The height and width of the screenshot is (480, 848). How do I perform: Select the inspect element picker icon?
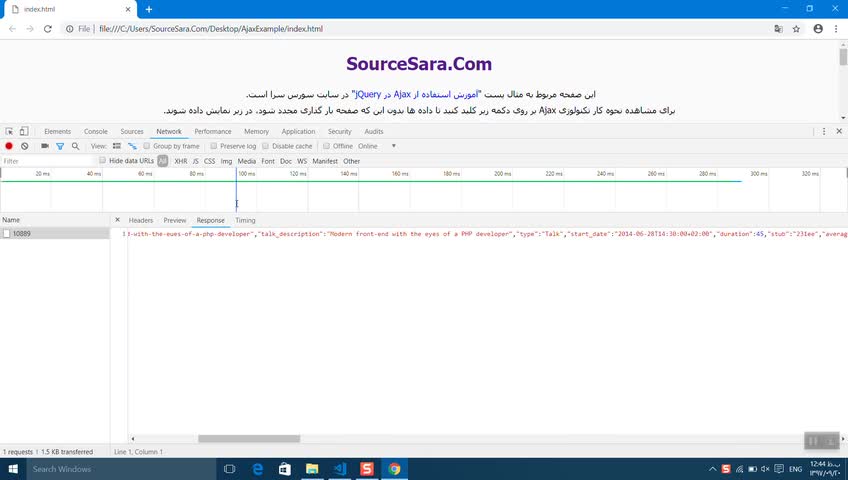point(9,131)
